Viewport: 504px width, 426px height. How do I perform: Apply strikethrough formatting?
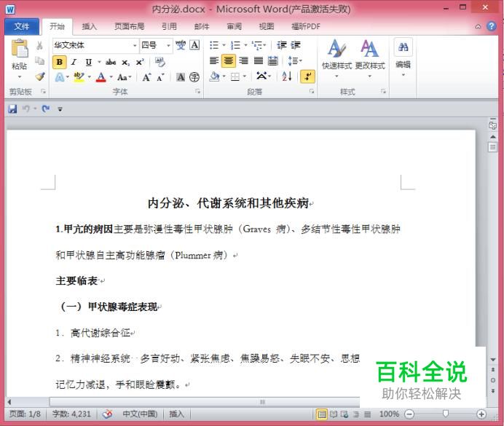(111, 62)
